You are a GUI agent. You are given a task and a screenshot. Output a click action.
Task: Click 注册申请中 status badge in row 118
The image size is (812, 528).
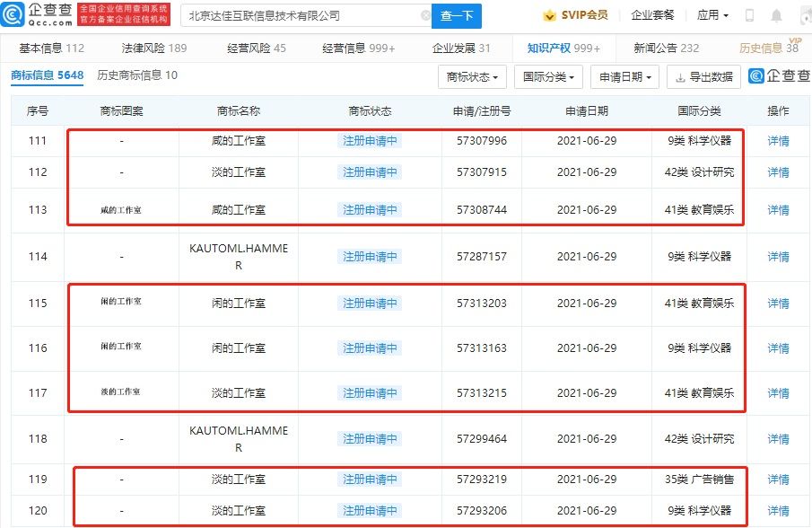coord(370,439)
